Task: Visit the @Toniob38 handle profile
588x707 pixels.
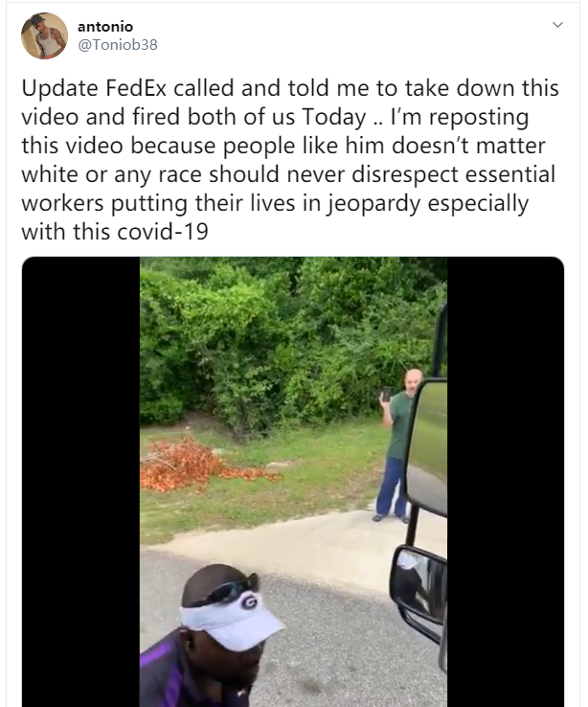Action: (x=118, y=45)
